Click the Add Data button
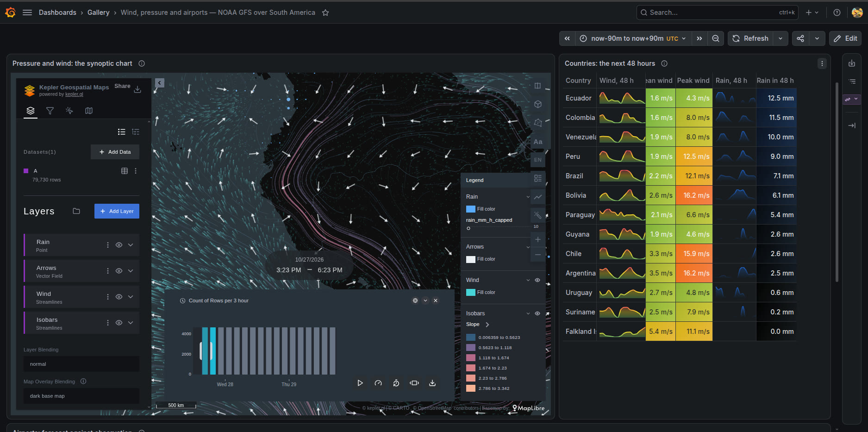Viewport: 868px width, 432px height. coord(115,152)
